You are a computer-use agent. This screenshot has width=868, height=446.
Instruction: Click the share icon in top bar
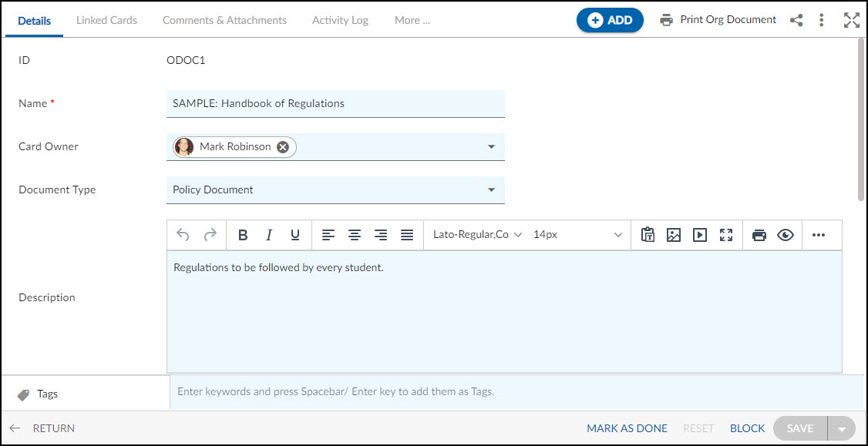click(x=796, y=21)
